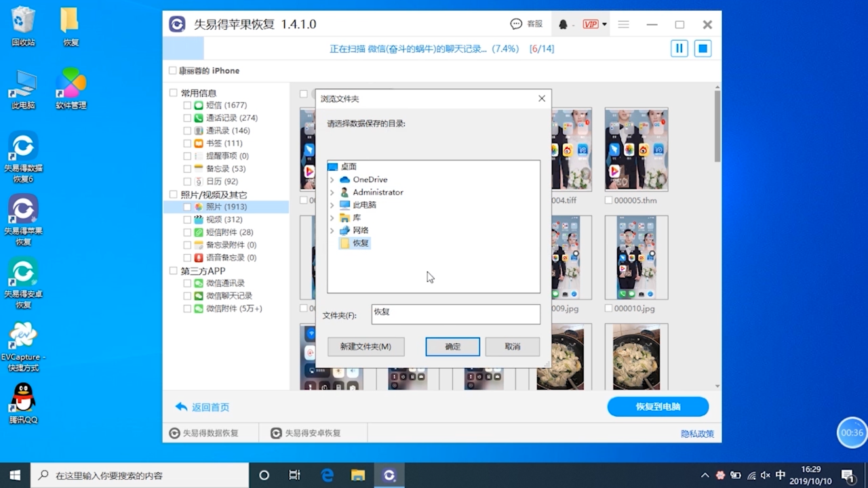868x488 pixels.
Task: Launch EVCapture desktop shortcut
Action: pos(23,347)
